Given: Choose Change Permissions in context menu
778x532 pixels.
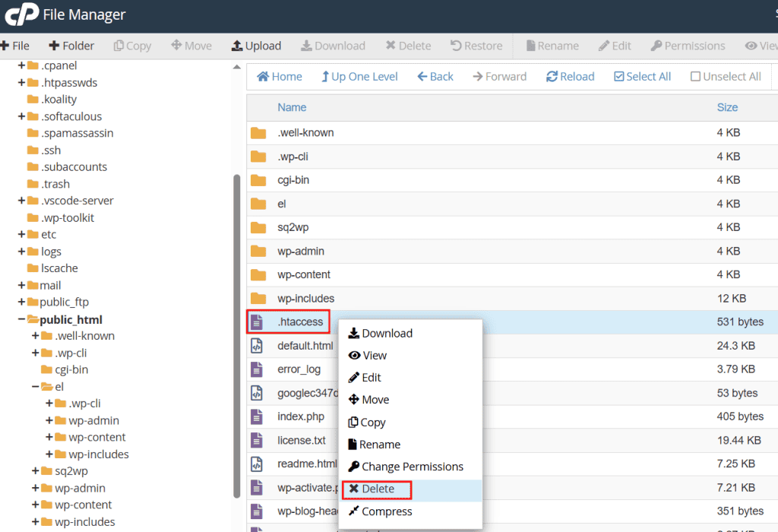Looking at the screenshot, I should pos(406,467).
